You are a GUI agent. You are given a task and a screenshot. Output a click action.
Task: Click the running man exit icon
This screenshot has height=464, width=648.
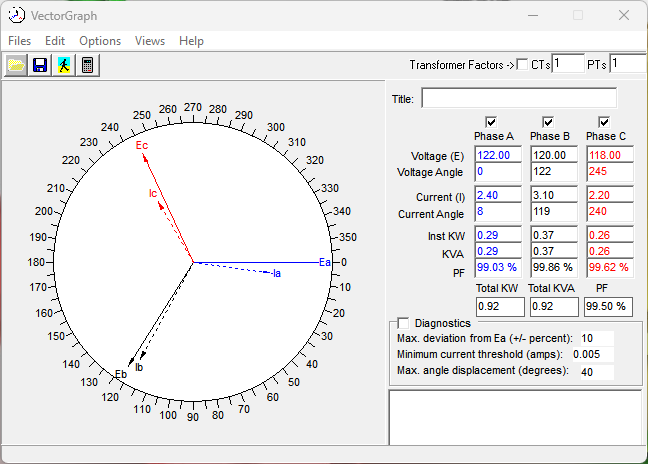click(64, 65)
